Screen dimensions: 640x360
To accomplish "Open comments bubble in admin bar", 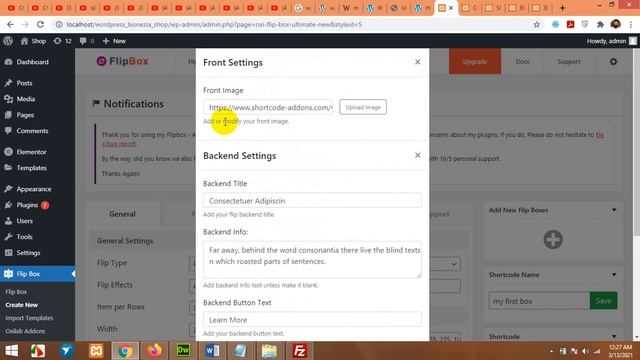I will pyautogui.click(x=87, y=41).
